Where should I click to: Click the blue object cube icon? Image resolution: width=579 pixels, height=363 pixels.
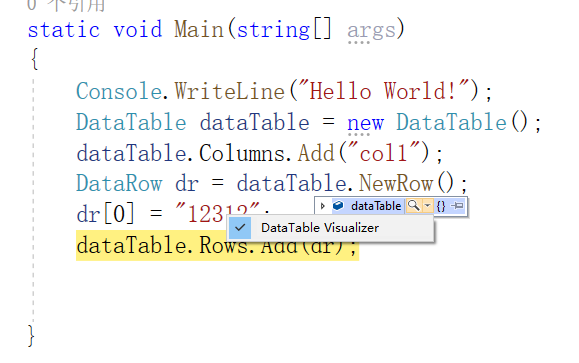click(338, 205)
